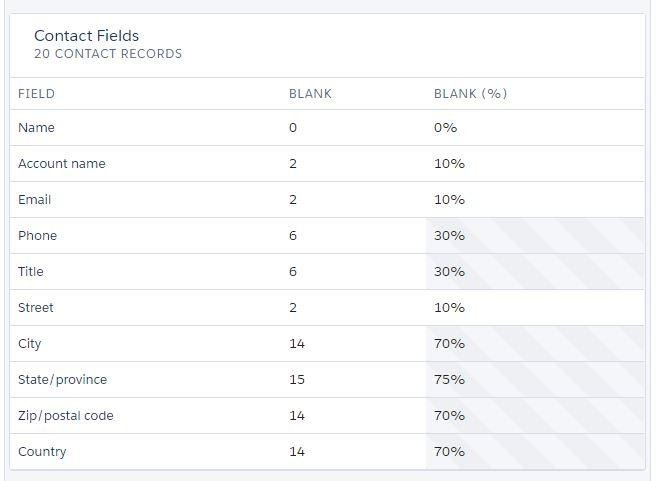The width and height of the screenshot is (658, 481).
Task: Click the Zip/postal code field label
Action: pyautogui.click(x=66, y=416)
